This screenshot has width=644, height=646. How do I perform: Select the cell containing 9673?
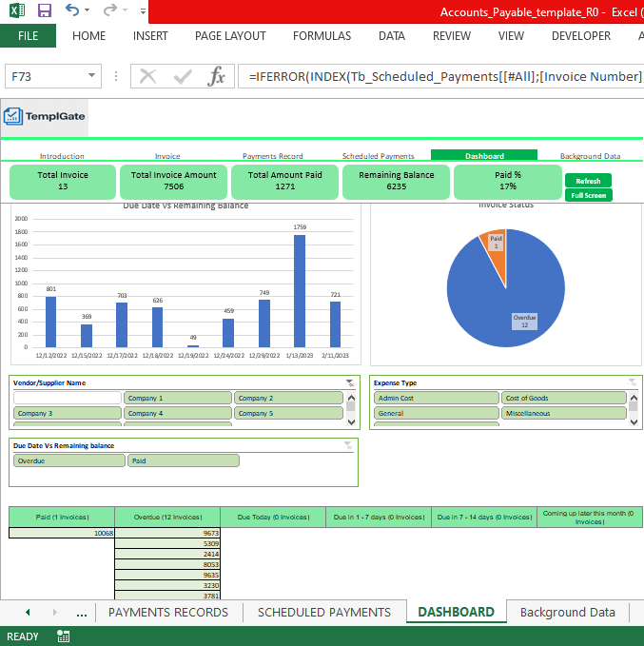pyautogui.click(x=167, y=533)
